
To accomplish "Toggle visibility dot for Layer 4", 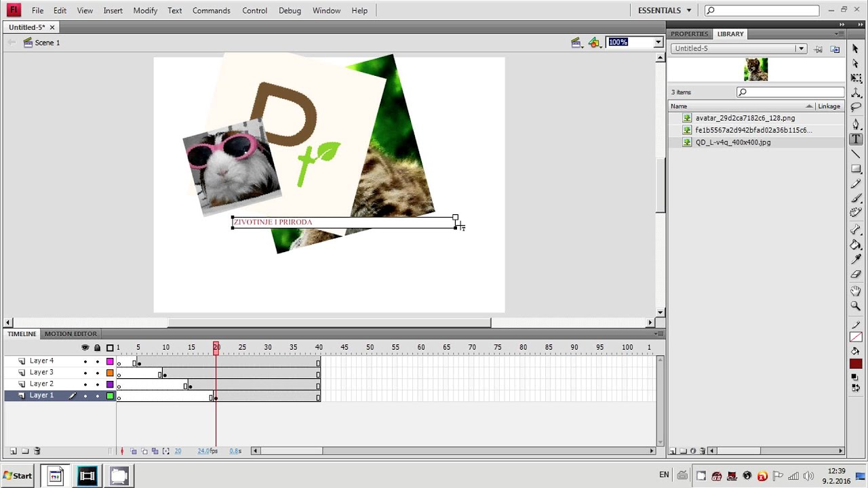I will (85, 361).
